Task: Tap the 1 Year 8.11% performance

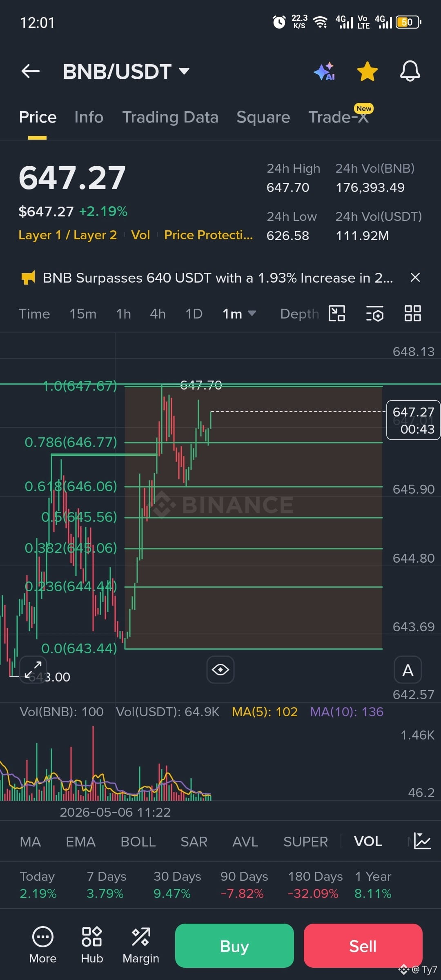Action: tap(373, 885)
